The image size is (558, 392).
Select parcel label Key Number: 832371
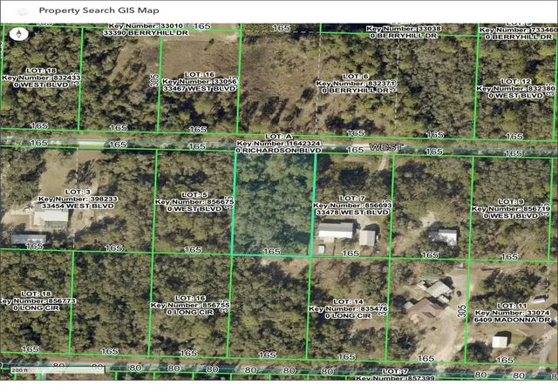pyautogui.click(x=356, y=84)
